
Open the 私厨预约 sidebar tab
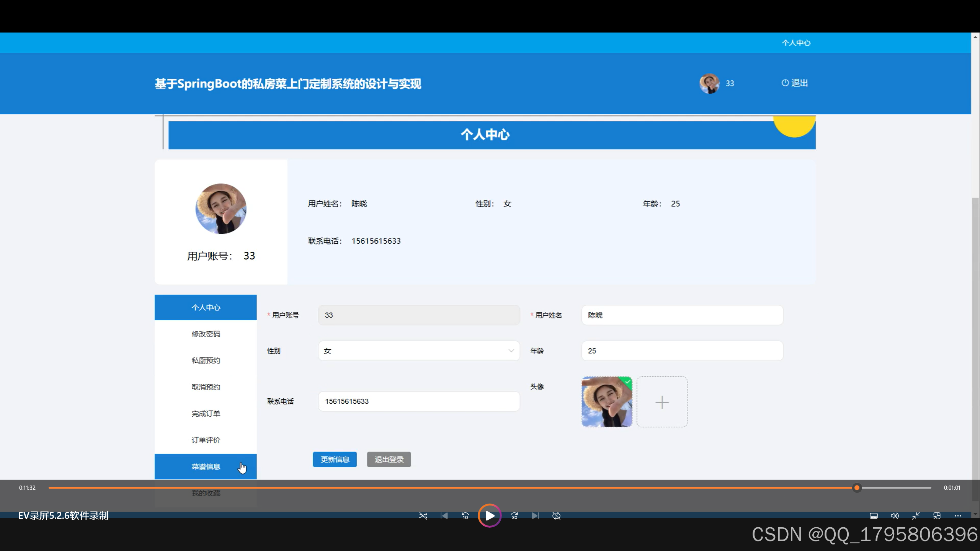click(x=206, y=360)
